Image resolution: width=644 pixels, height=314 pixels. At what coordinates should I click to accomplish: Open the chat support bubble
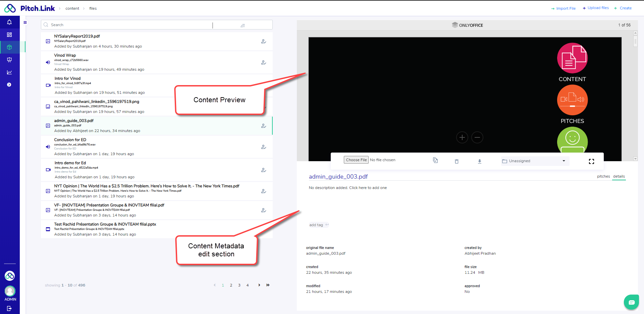tap(631, 302)
